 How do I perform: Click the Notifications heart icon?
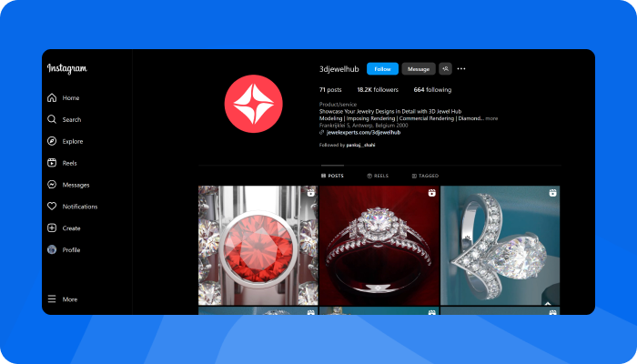coord(52,207)
